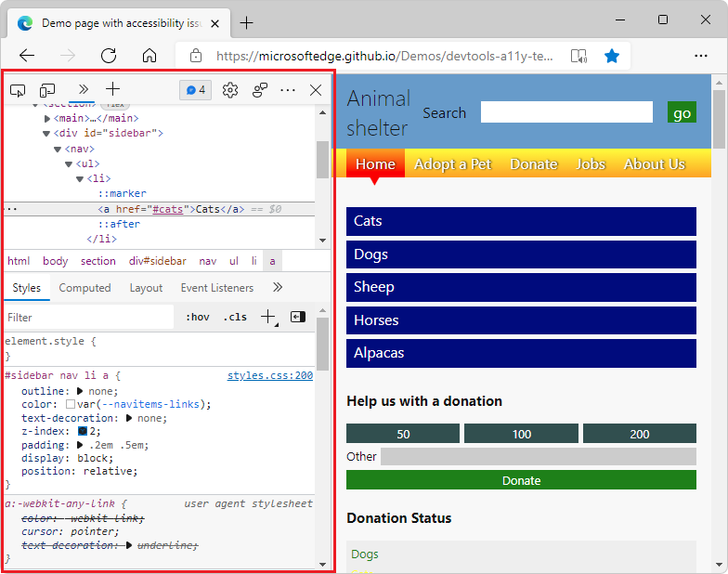Select div#sidebar in the breadcrumb
Viewport: 728px width, 574px height.
click(158, 261)
